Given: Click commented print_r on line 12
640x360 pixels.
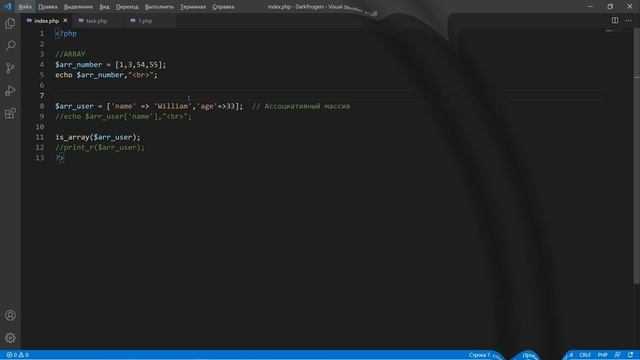Looking at the screenshot, I should (100, 147).
